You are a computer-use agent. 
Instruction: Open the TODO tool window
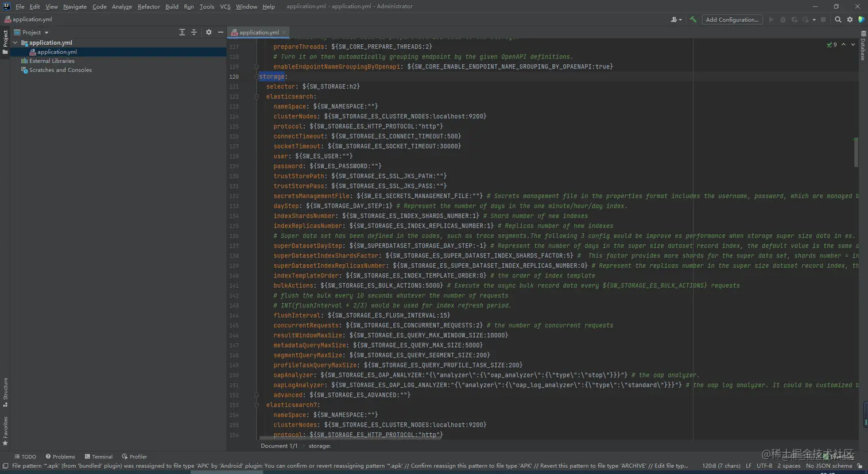tap(25, 457)
